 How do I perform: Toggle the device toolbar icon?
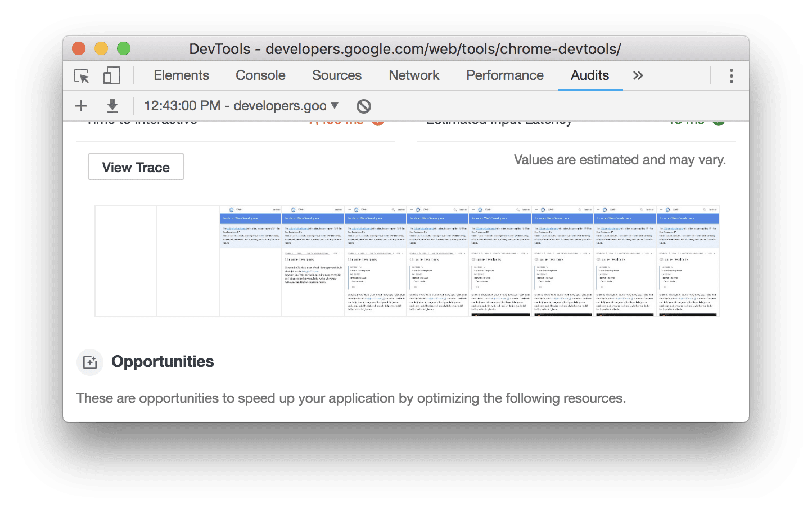pyautogui.click(x=111, y=75)
